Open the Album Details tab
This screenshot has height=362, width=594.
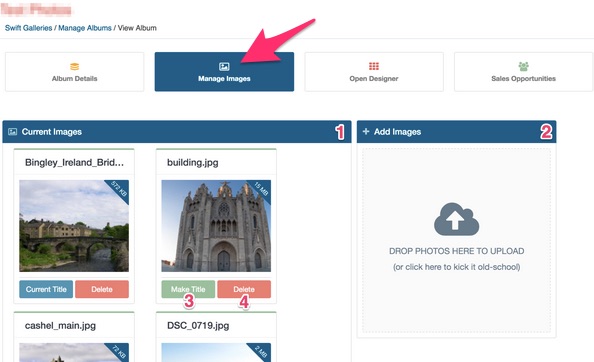click(x=75, y=72)
